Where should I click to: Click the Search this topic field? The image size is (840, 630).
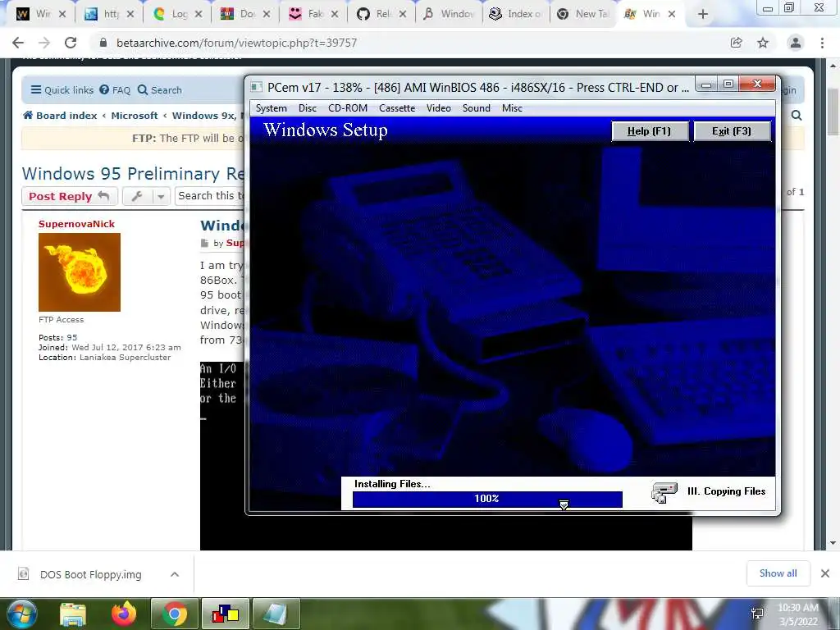coord(209,196)
